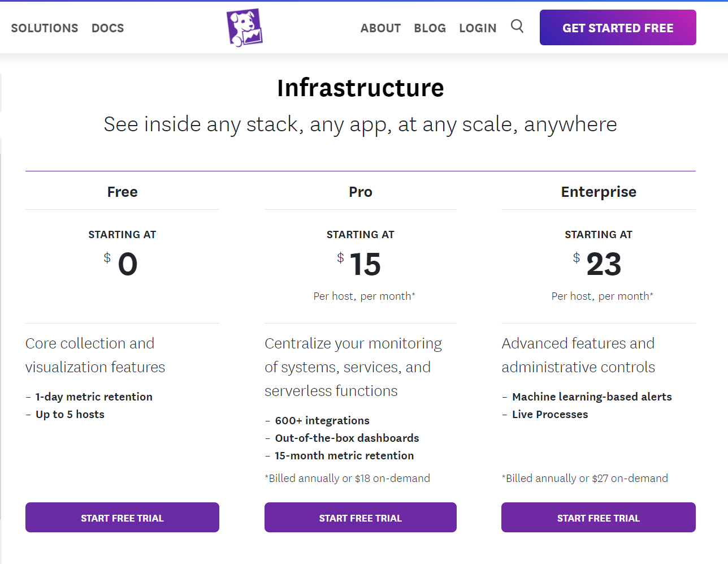Open the Docs menu item
This screenshot has width=728, height=564.
pyautogui.click(x=107, y=28)
